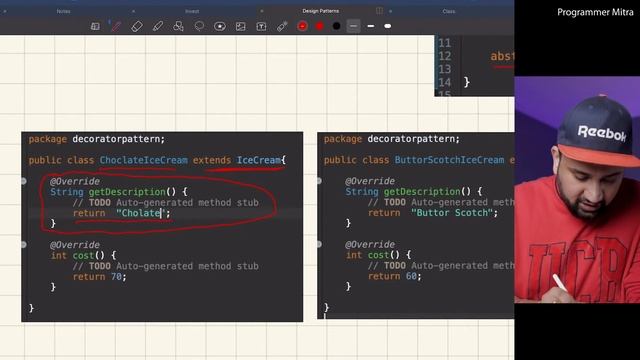The image size is (640, 360).
Task: Open the Elements sticker tool
Action: click(x=220, y=27)
